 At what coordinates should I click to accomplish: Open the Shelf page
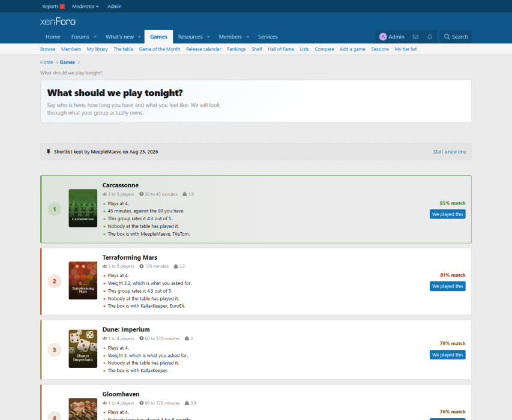[x=257, y=49]
